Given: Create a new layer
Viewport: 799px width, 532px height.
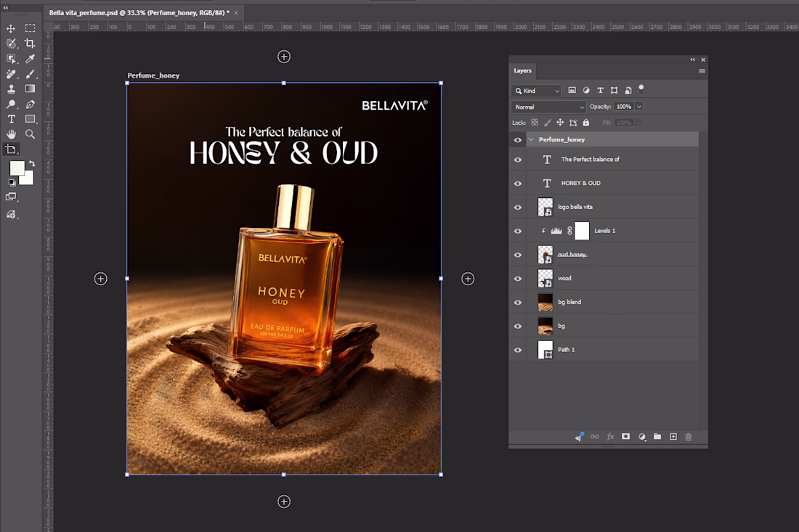Looking at the screenshot, I should tap(673, 437).
